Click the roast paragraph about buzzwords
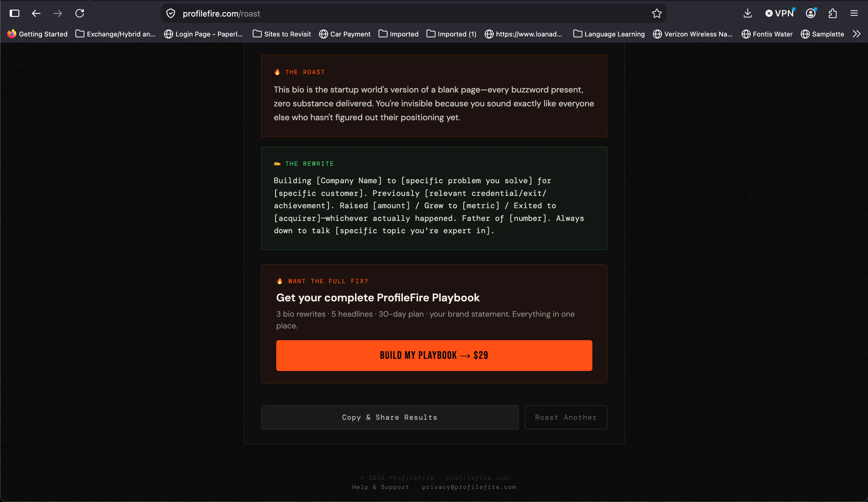 434,104
